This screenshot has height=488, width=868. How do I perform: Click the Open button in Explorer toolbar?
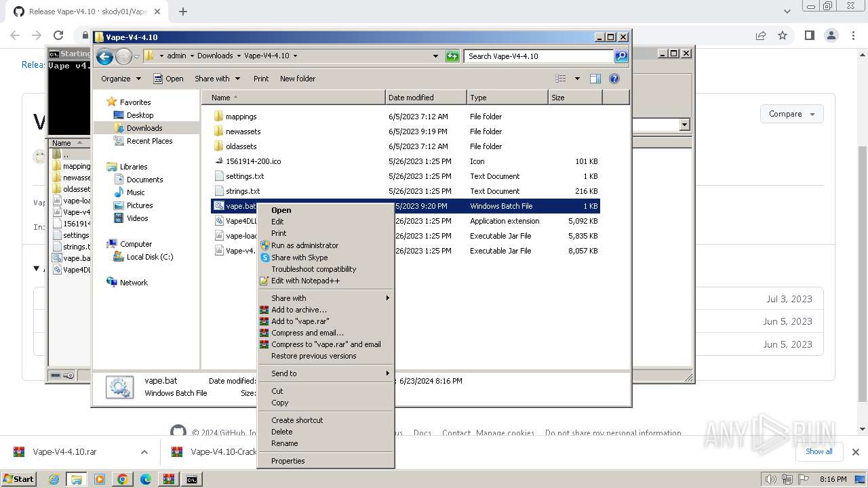coord(168,79)
